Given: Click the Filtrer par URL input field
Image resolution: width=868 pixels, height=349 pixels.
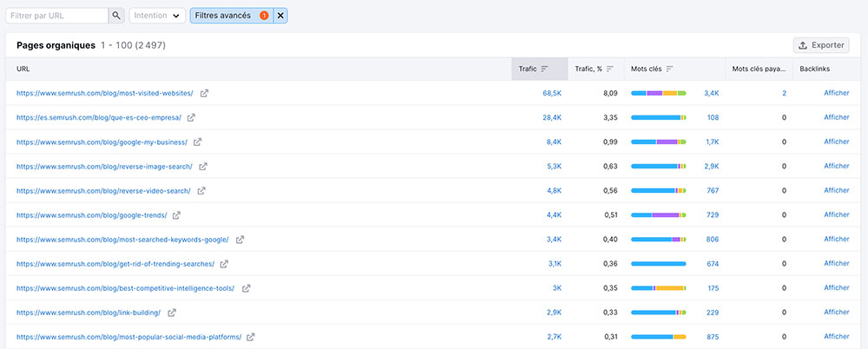Looking at the screenshot, I should (57, 16).
